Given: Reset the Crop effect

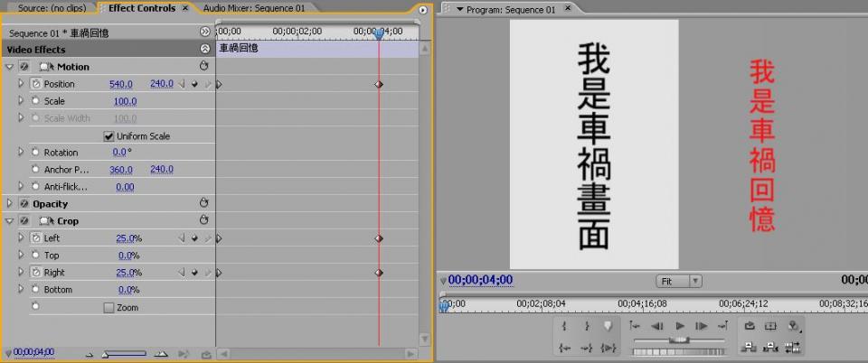Looking at the screenshot, I should pos(203,220).
